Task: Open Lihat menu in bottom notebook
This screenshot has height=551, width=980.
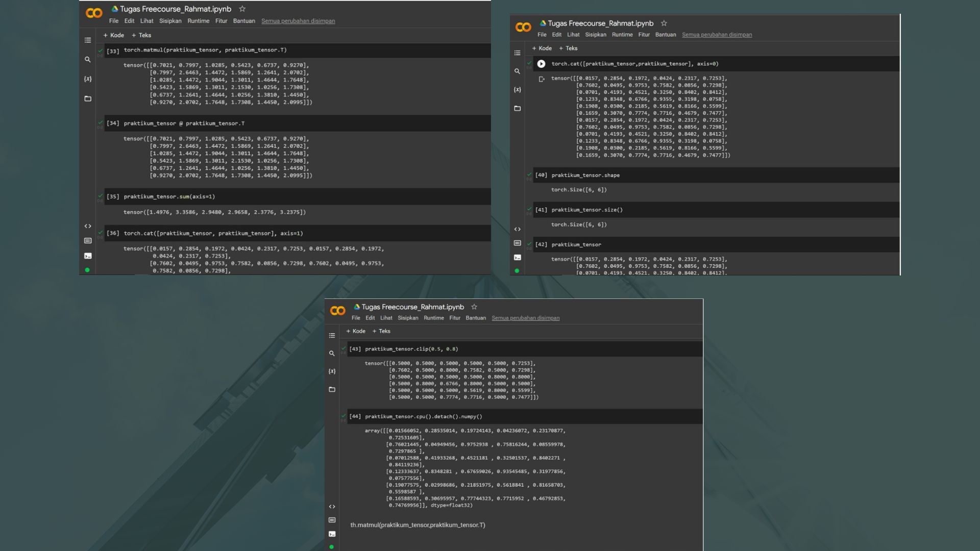Action: tap(386, 318)
